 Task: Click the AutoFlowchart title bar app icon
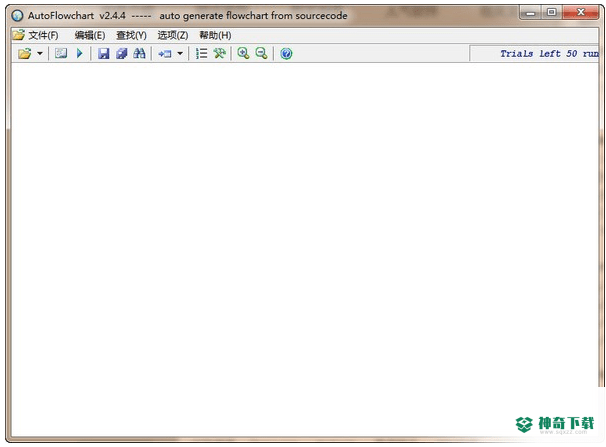17,15
